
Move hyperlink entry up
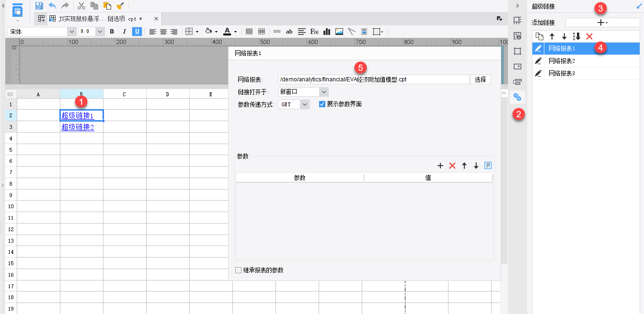click(x=552, y=36)
